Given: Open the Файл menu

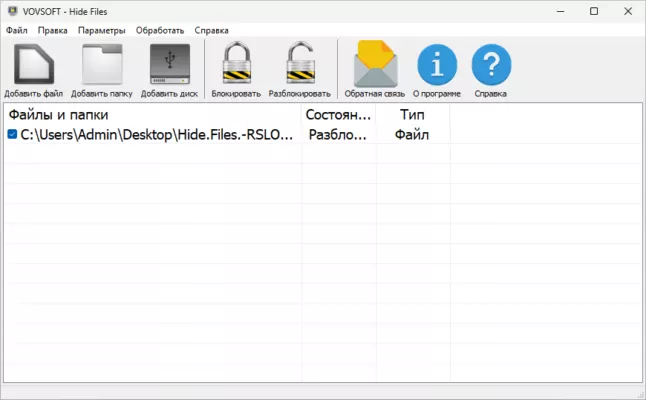Looking at the screenshot, I should point(16,30).
